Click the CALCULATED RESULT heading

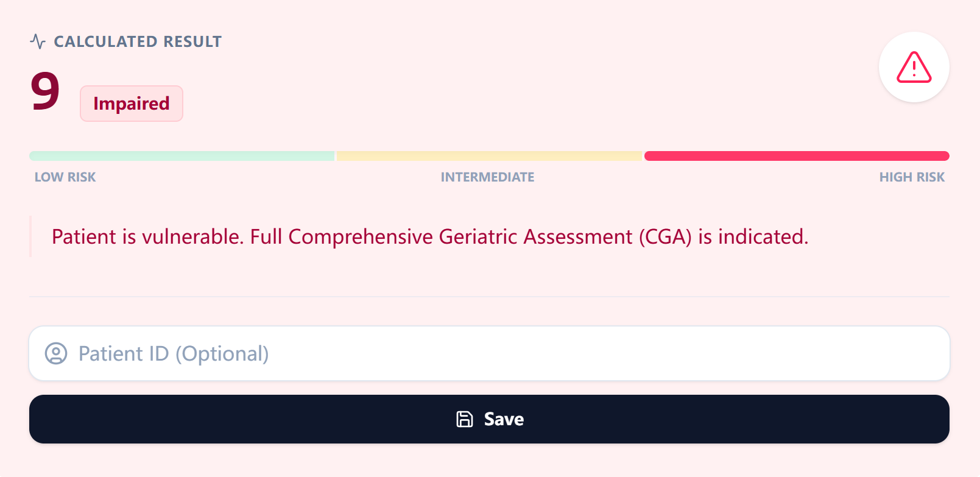click(138, 41)
